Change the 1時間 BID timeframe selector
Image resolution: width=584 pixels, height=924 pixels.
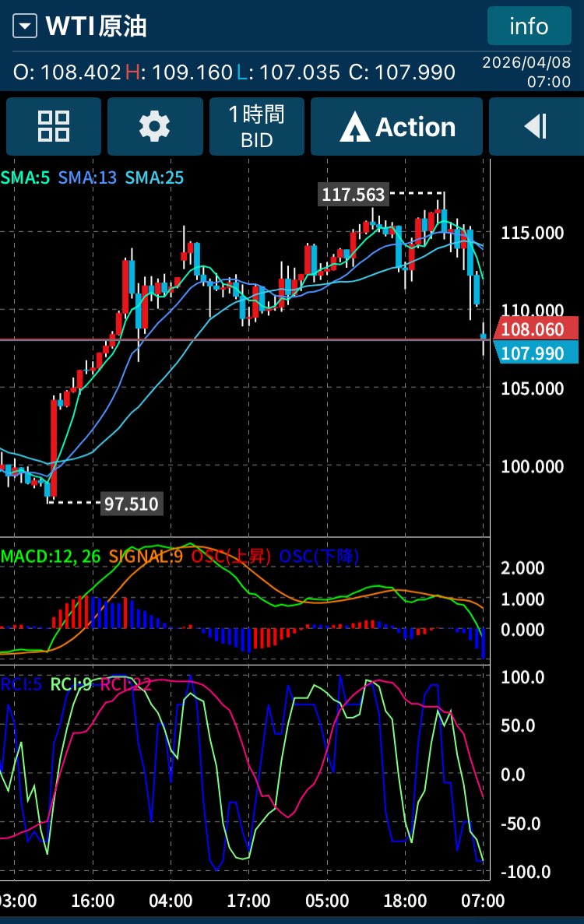pos(257,127)
